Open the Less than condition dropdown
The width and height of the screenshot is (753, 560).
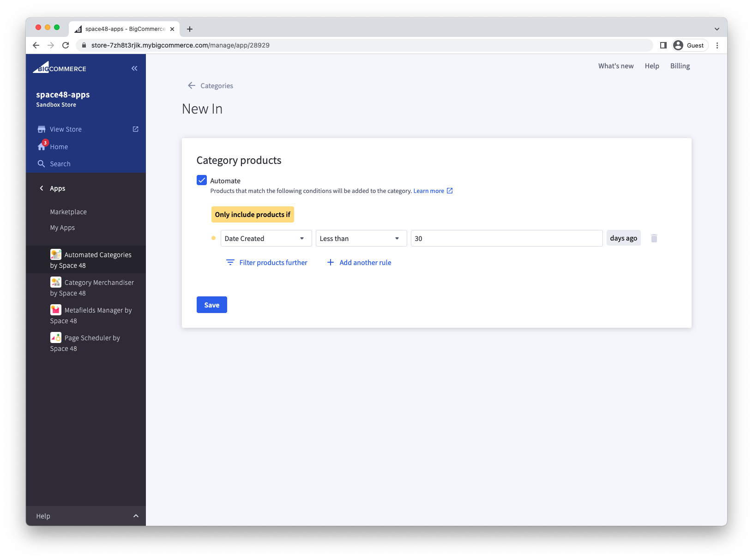click(x=361, y=238)
